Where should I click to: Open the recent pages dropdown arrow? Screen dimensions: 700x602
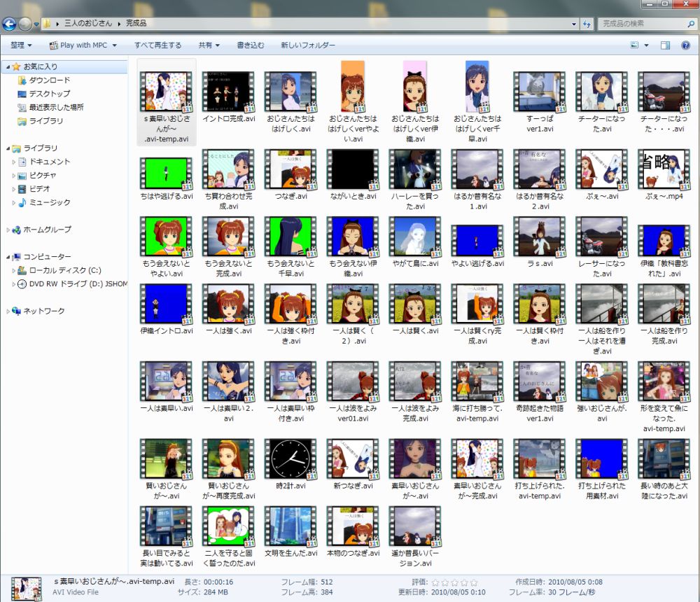pos(36,24)
